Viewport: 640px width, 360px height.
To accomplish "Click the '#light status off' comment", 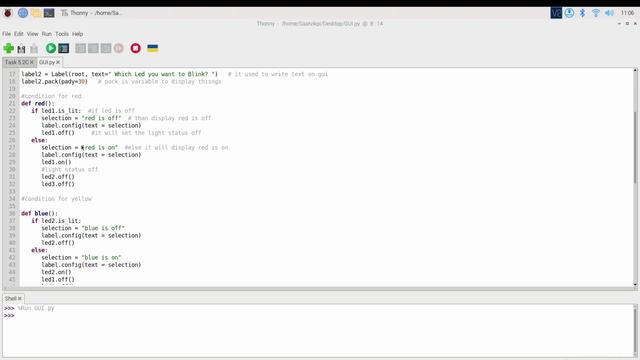I will click(70, 169).
